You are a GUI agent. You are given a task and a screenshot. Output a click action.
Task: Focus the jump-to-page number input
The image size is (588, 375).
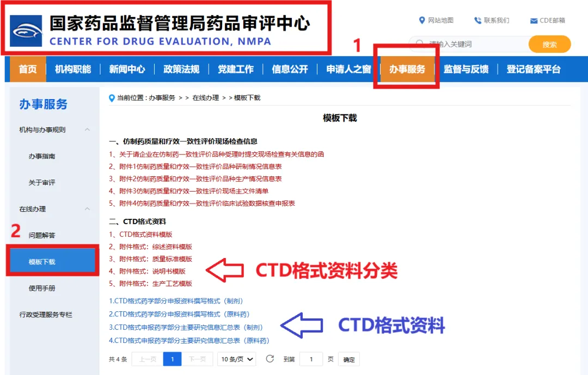click(311, 359)
